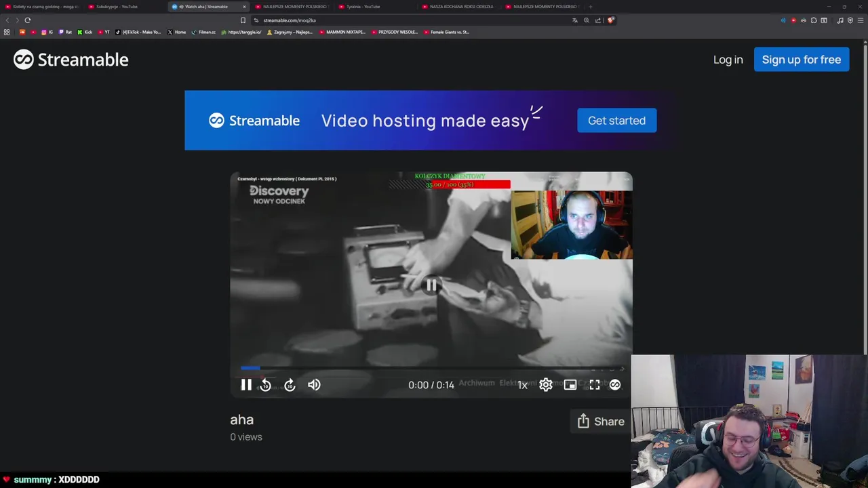
Task: Reload the current page
Action: click(x=28, y=20)
